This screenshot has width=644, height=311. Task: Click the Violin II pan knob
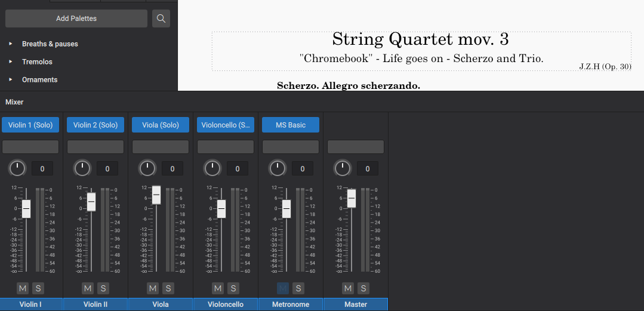(x=82, y=168)
